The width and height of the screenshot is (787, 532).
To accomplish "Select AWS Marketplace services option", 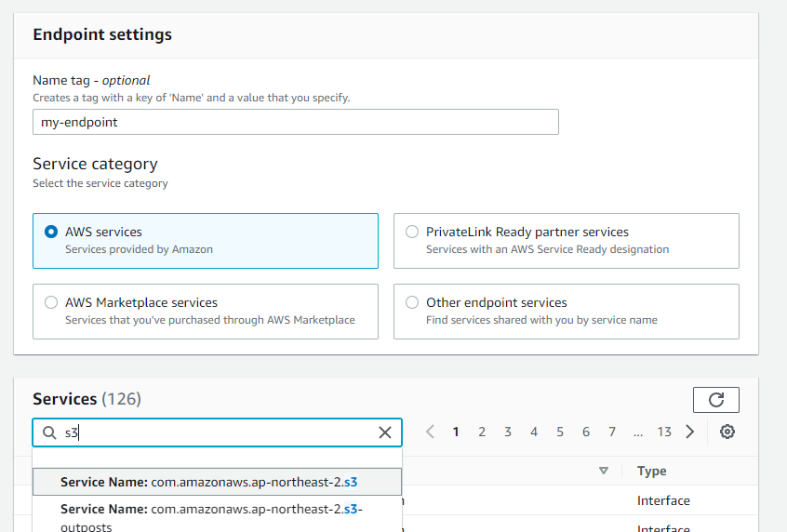I will pyautogui.click(x=51, y=302).
